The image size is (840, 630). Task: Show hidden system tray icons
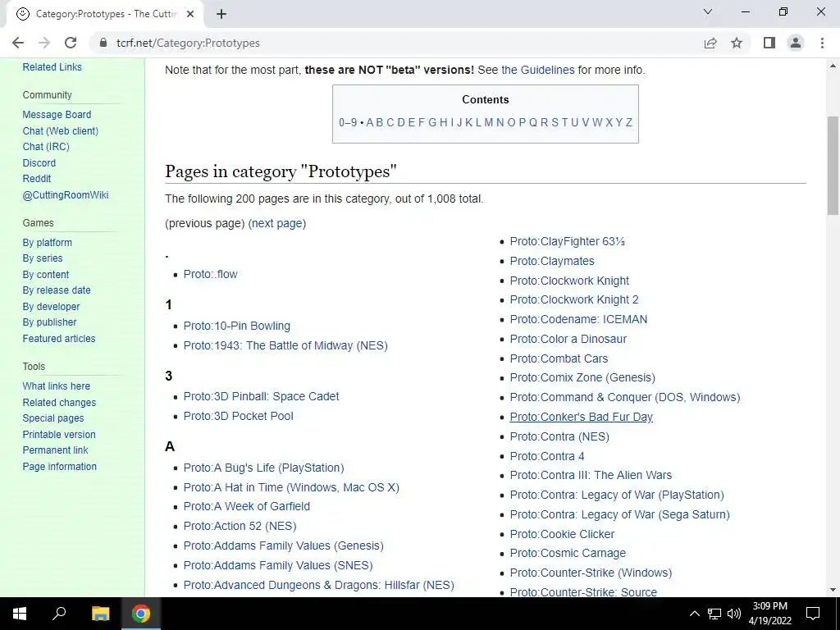point(694,614)
